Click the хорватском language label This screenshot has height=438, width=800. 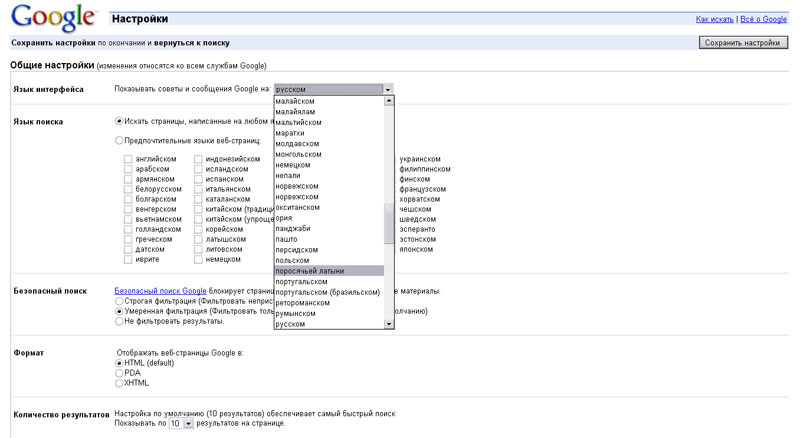419,199
